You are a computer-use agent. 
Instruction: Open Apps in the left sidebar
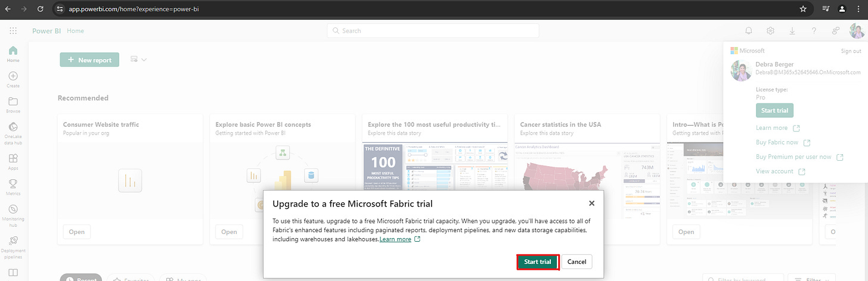coord(13,163)
